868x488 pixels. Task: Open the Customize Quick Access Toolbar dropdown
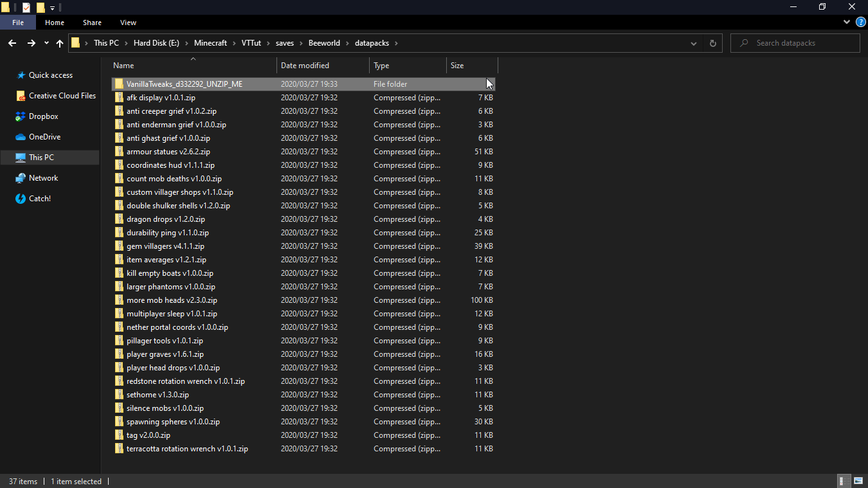click(x=53, y=8)
